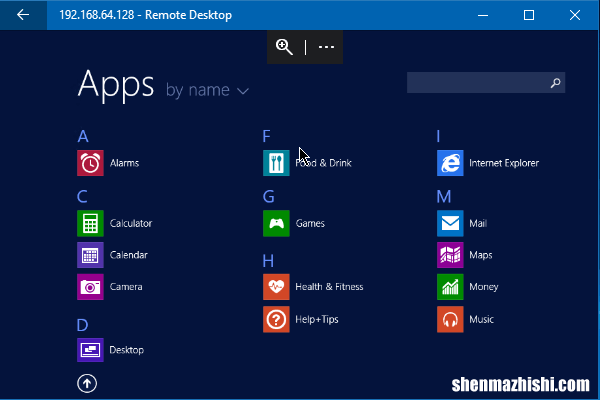600x400 pixels.
Task: Click the 'Apps' heading text
Action: pos(116,85)
